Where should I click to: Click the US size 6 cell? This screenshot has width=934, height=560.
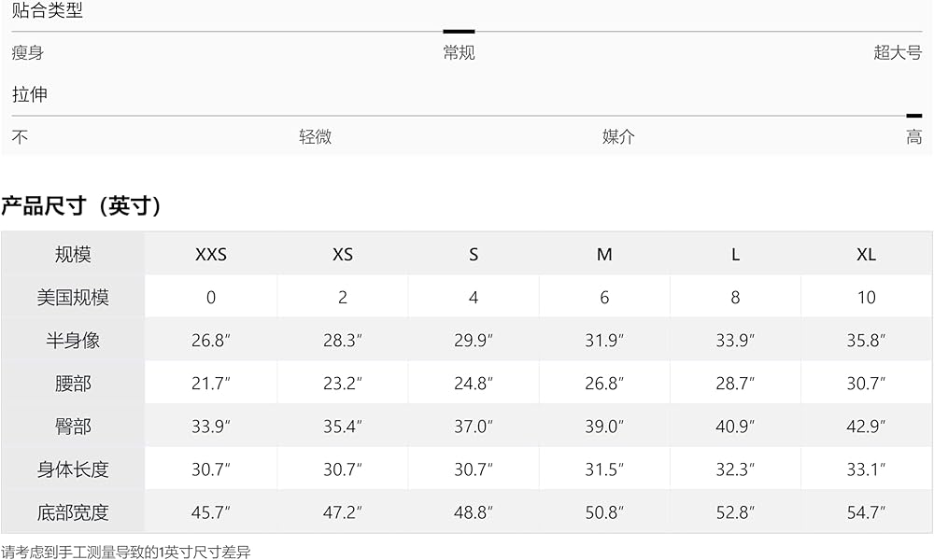(604, 298)
